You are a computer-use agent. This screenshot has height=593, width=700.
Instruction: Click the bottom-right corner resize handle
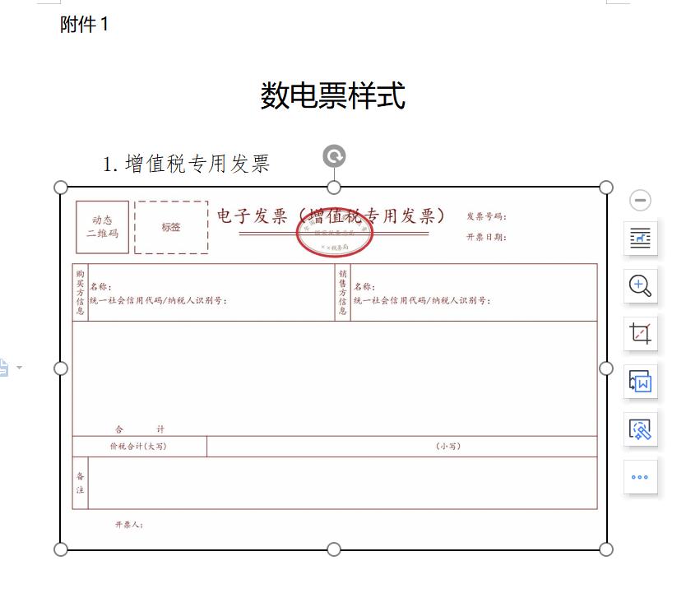(606, 549)
